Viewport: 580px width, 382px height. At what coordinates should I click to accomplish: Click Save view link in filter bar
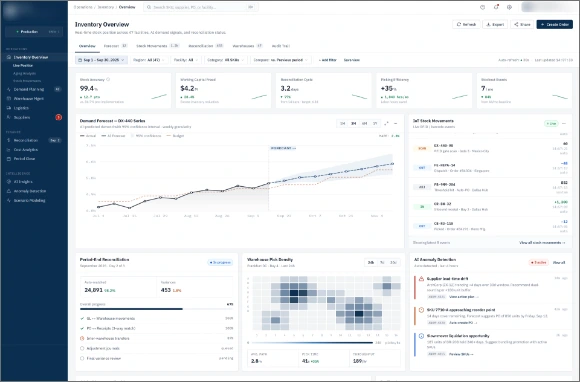coord(351,60)
